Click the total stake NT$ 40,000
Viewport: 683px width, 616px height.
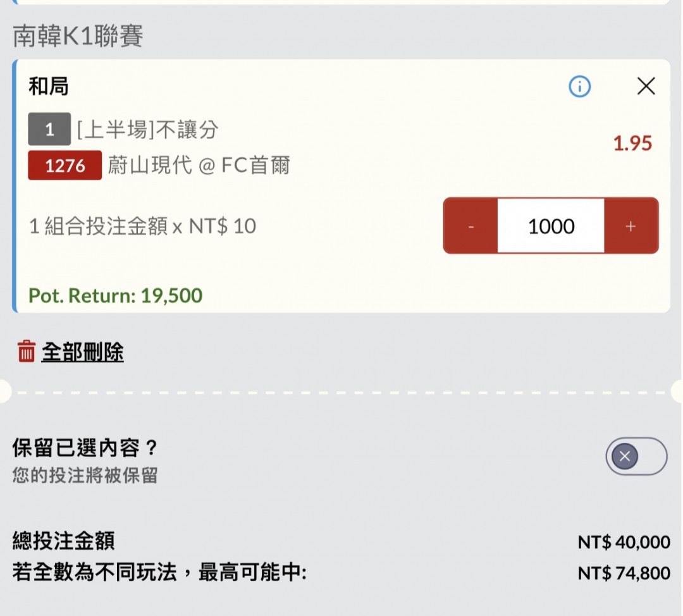(x=623, y=542)
